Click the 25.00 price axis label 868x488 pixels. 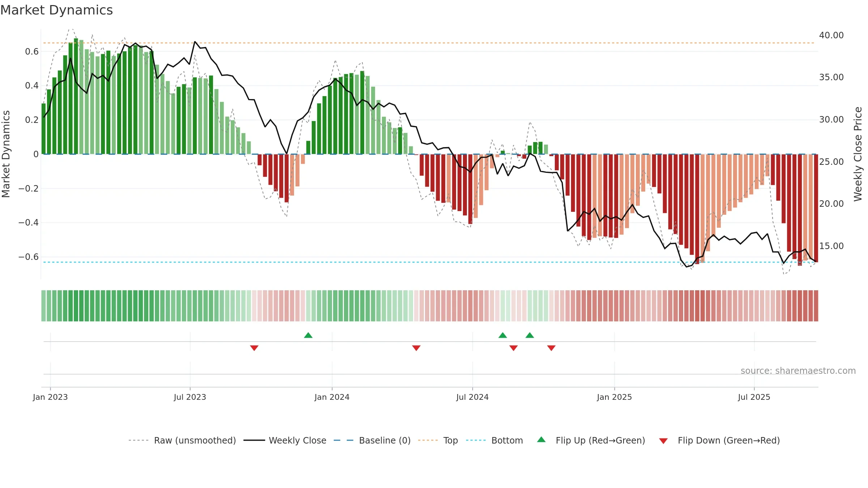coord(831,162)
